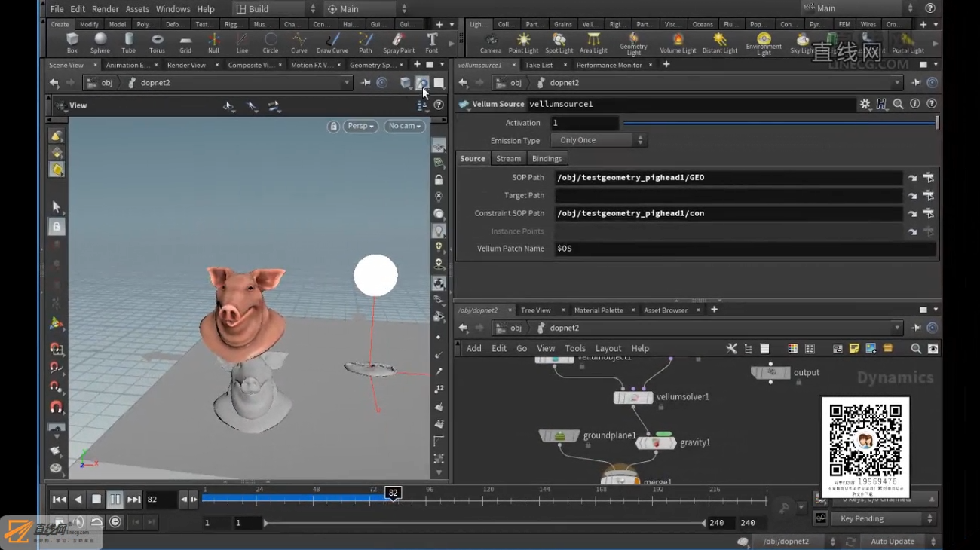
Task: Change Emission Type from Only Once
Action: pyautogui.click(x=599, y=140)
